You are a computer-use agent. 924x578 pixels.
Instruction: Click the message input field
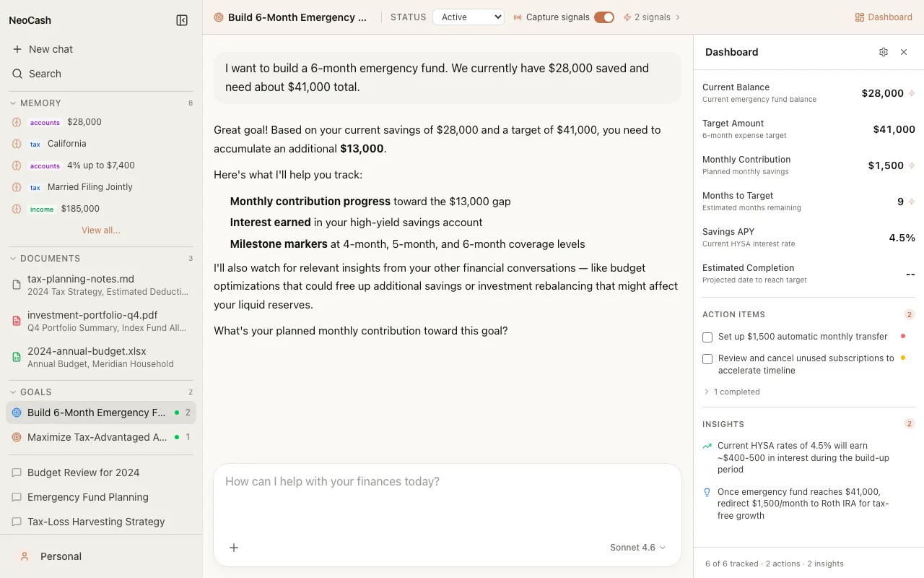[x=448, y=499]
